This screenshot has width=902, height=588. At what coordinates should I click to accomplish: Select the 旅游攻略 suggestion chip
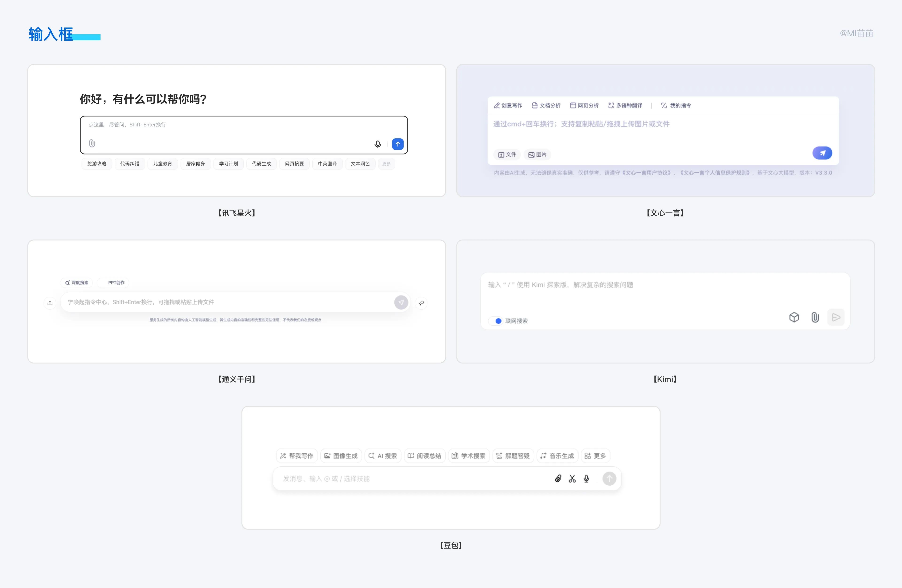click(97, 164)
